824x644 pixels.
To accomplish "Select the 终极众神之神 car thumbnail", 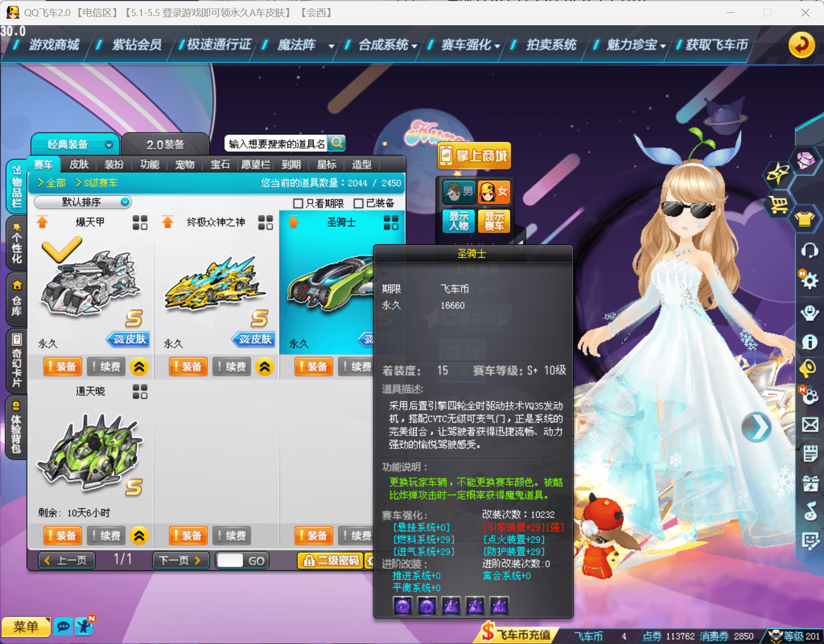I will pyautogui.click(x=216, y=284).
